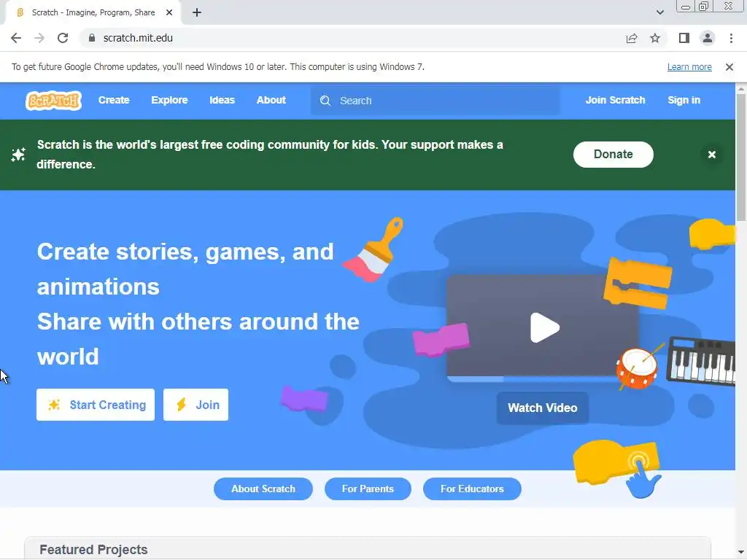
Task: Open the About page link
Action: pos(271,100)
